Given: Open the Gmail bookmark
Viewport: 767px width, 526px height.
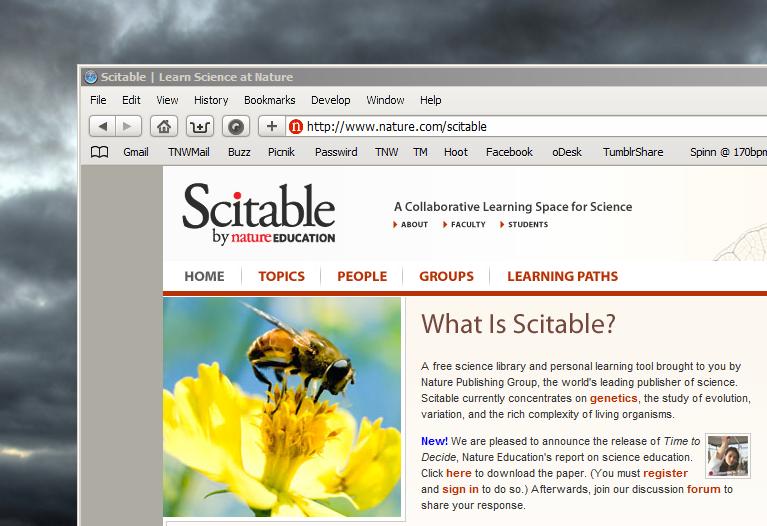Looking at the screenshot, I should (x=135, y=152).
